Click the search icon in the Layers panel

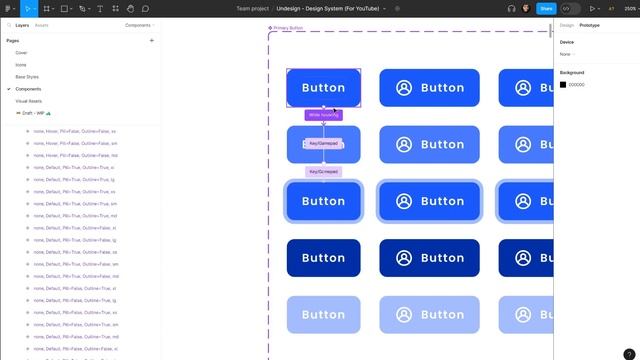point(9,25)
